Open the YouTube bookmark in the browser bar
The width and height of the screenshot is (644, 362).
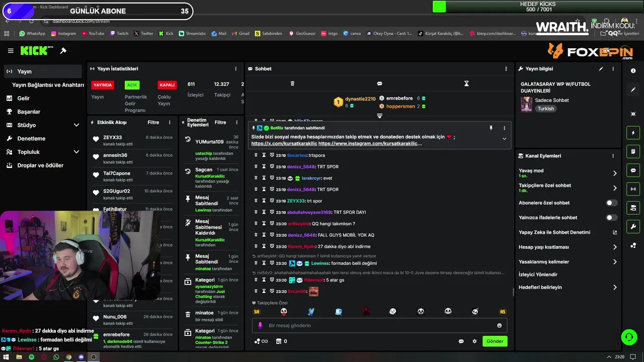pos(93,34)
